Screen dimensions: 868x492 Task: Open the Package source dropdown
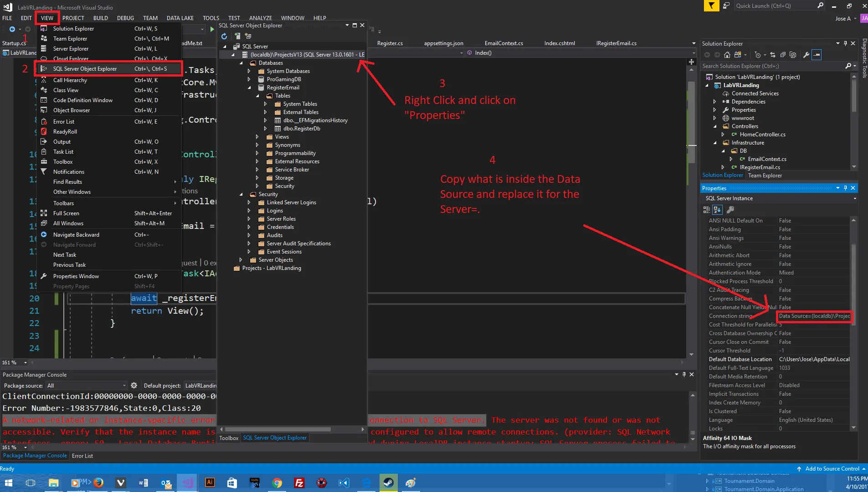tap(124, 385)
